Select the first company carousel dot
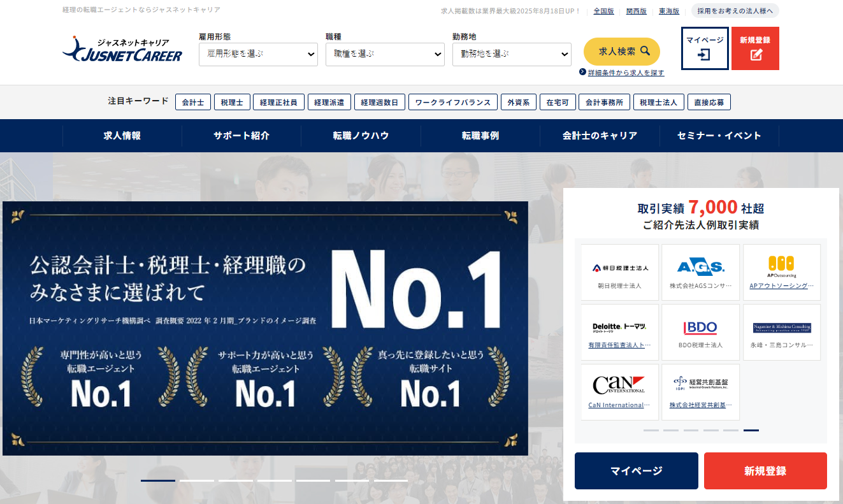Screen dimensions: 843x504 point(651,430)
